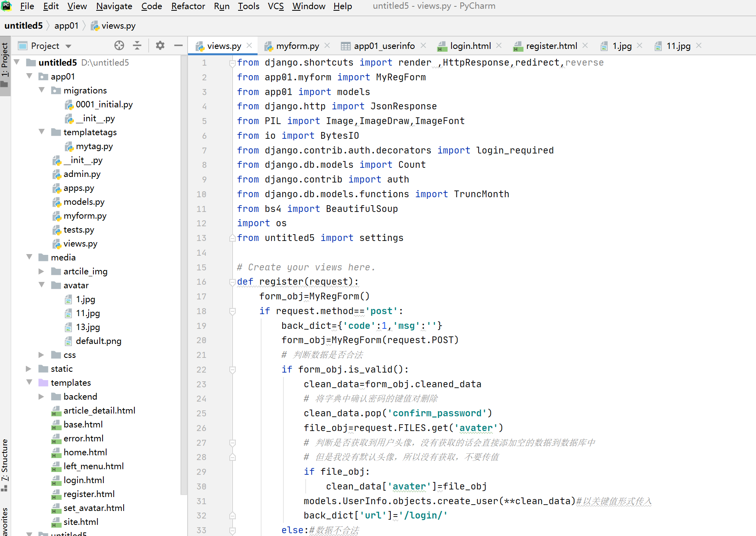Image resolution: width=756 pixels, height=536 pixels.
Task: Open the Navigate menu
Action: point(114,6)
